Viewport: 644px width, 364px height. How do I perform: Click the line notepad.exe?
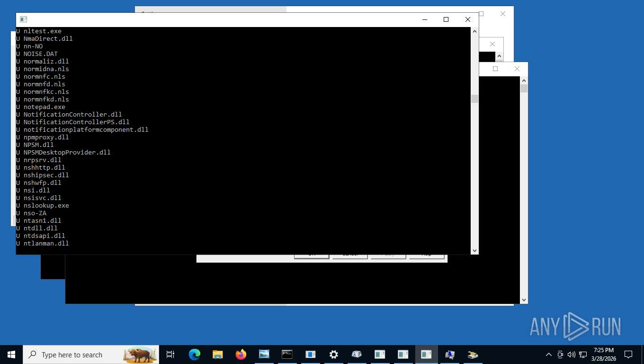click(45, 107)
